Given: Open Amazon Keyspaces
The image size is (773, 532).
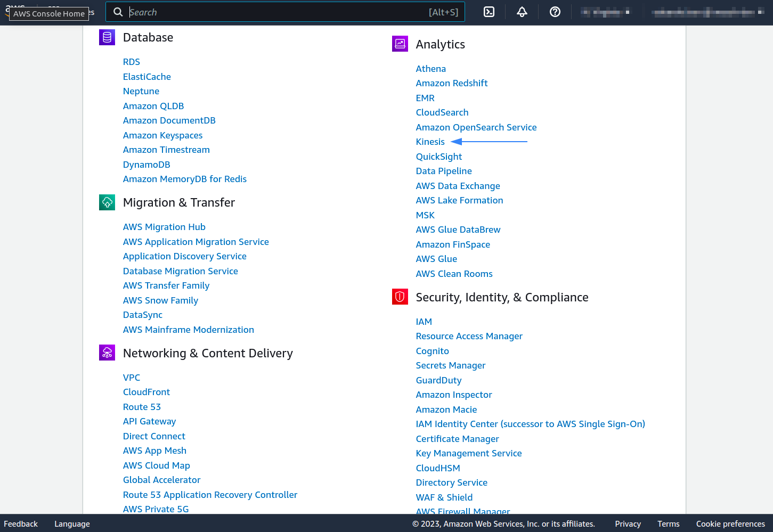Looking at the screenshot, I should tap(163, 135).
